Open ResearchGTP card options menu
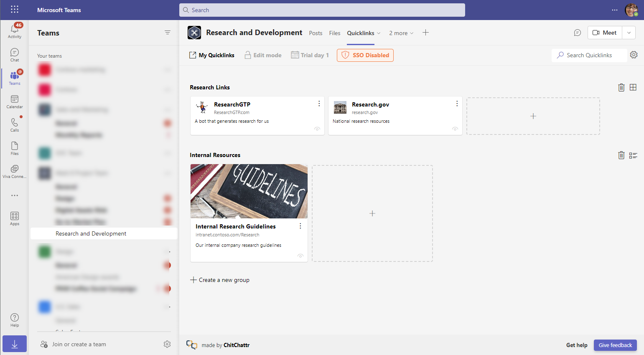The image size is (644, 355). click(319, 104)
